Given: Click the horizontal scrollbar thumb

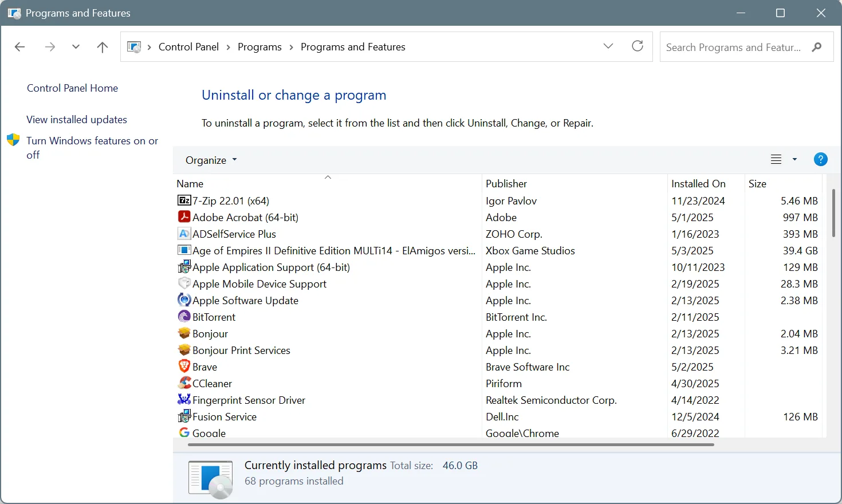Looking at the screenshot, I should click(x=451, y=444).
